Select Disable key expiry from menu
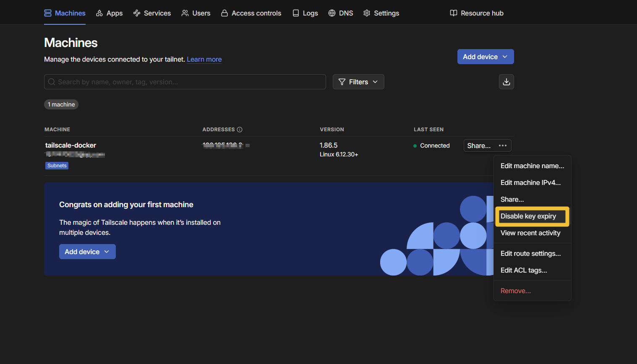 point(528,216)
